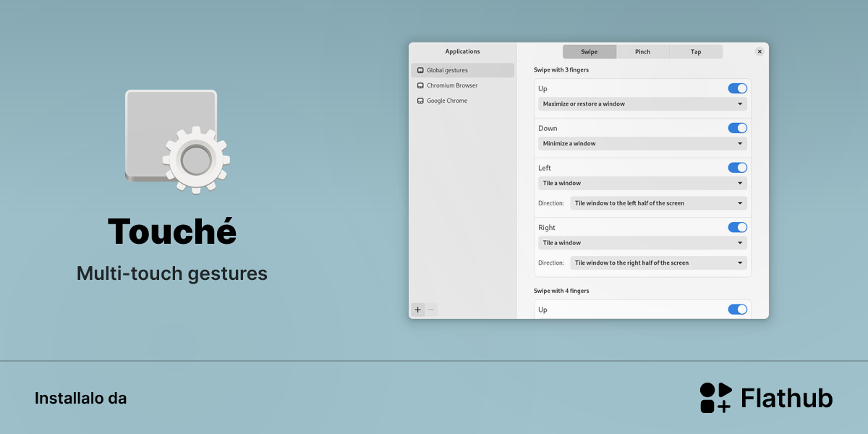Switch to the Tap tab
868x434 pixels.
[x=696, y=52]
